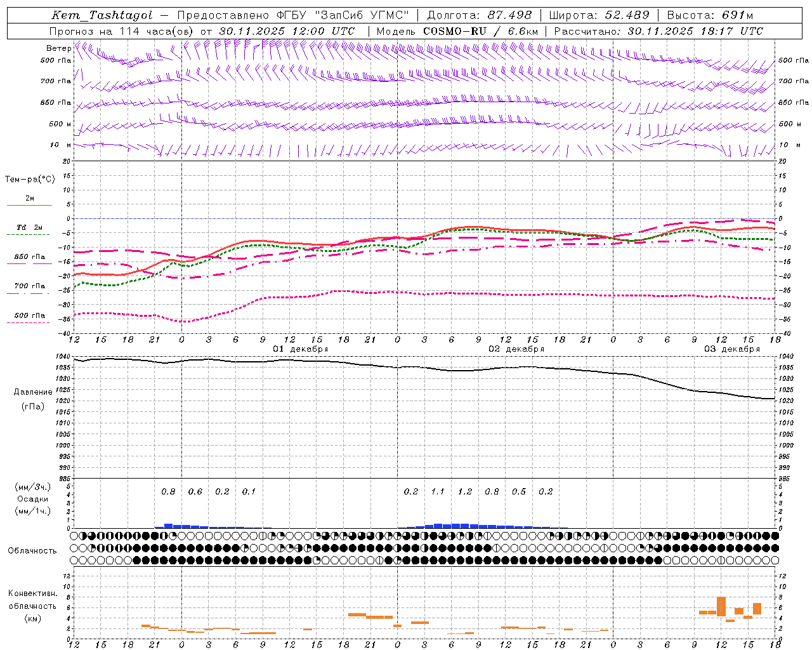Click the red 2м legend line sample
812x650 pixels.
(29, 205)
